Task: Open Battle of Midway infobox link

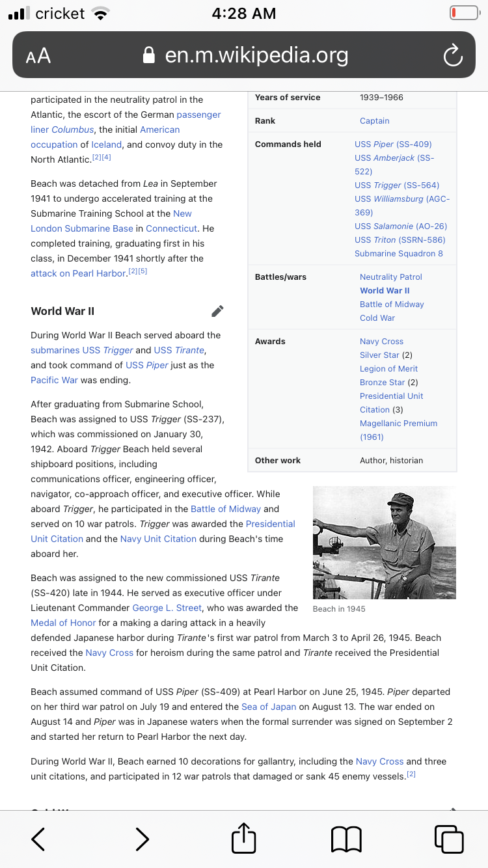Action: click(x=392, y=305)
